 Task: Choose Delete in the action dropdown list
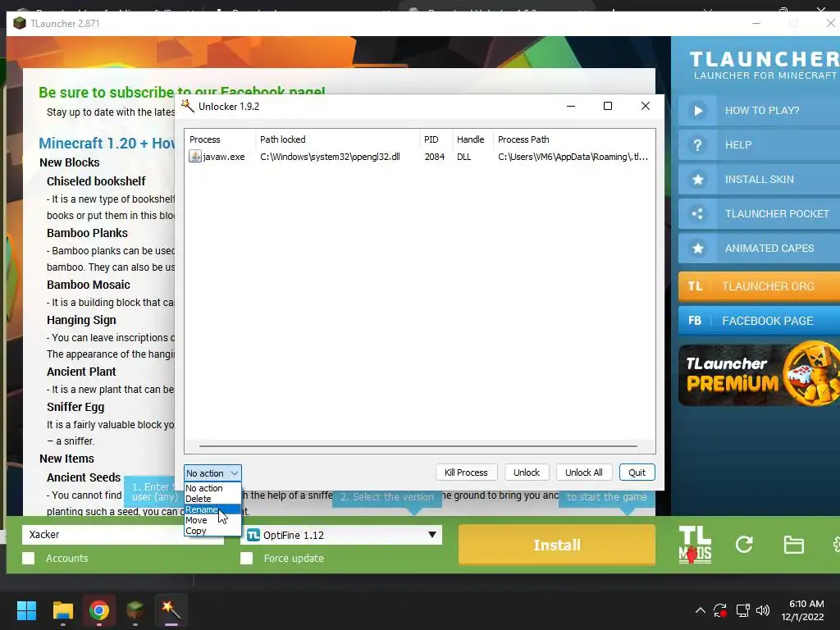tap(212, 499)
